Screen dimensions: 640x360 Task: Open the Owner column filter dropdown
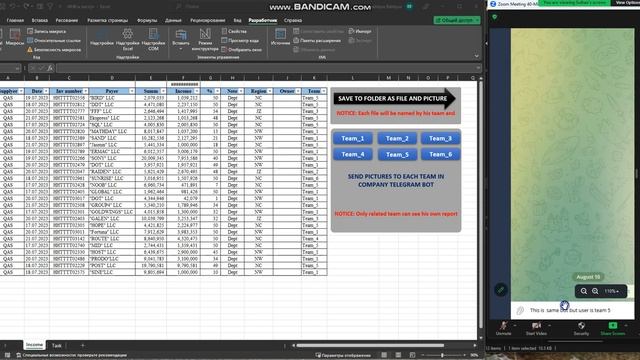coord(298,91)
